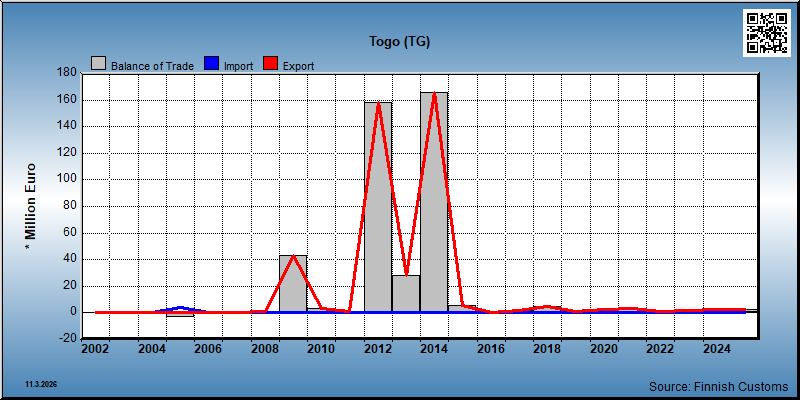Select the 'Export' legend label

(298, 66)
